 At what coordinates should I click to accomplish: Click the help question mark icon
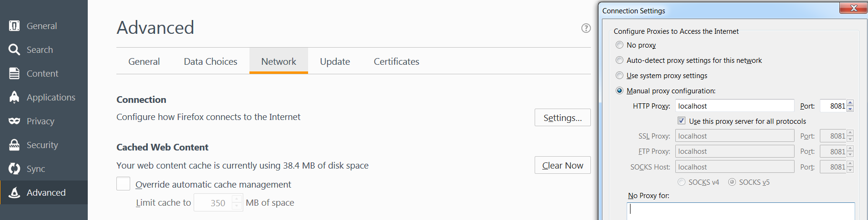pos(586,28)
